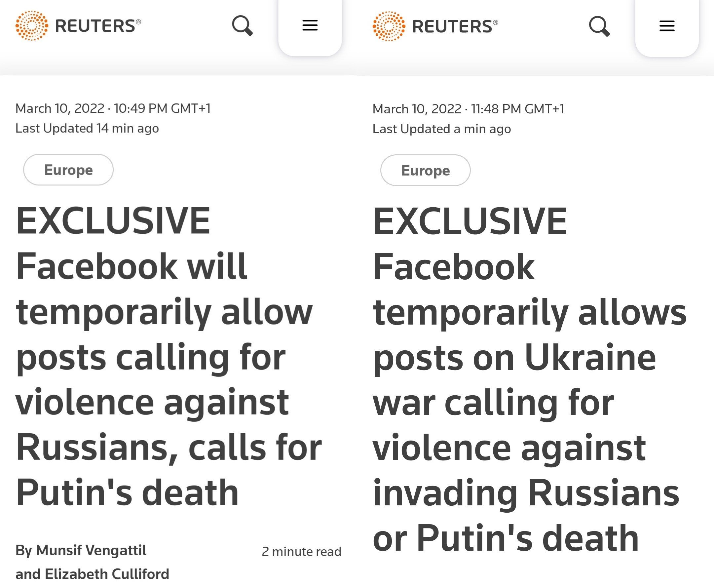Click the 11:48 PM GMT+1 timestamp
The width and height of the screenshot is (714, 588).
pyautogui.click(x=517, y=109)
